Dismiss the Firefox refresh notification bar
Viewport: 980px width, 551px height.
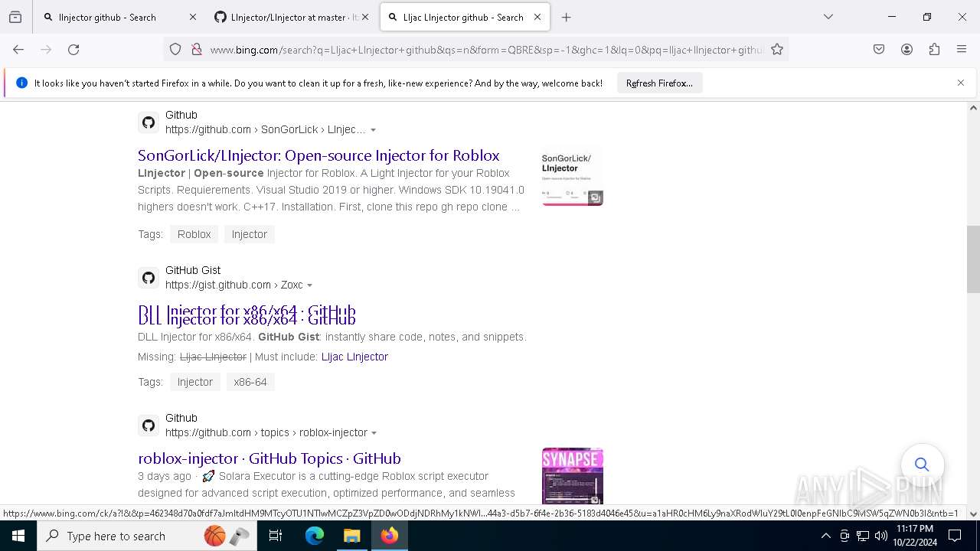[961, 83]
